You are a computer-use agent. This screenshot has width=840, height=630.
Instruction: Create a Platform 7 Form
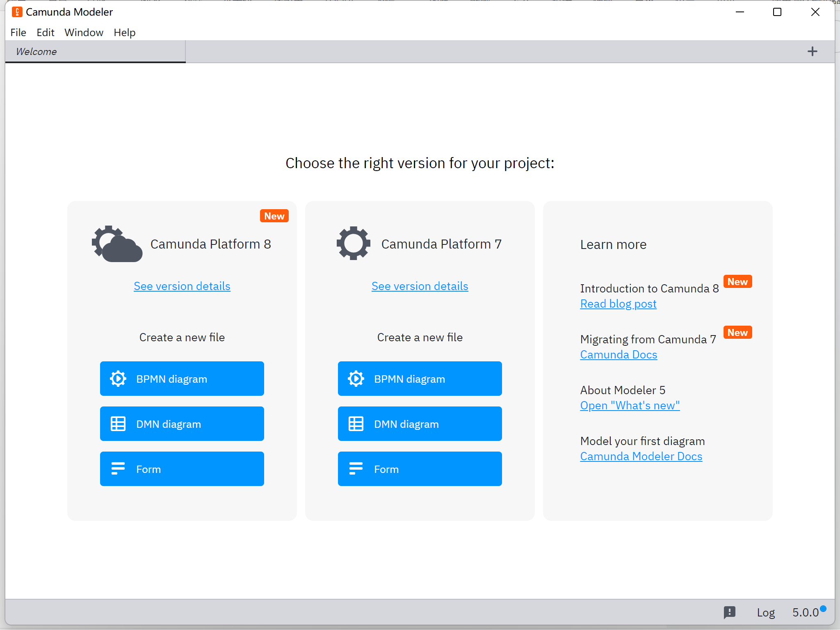point(420,469)
